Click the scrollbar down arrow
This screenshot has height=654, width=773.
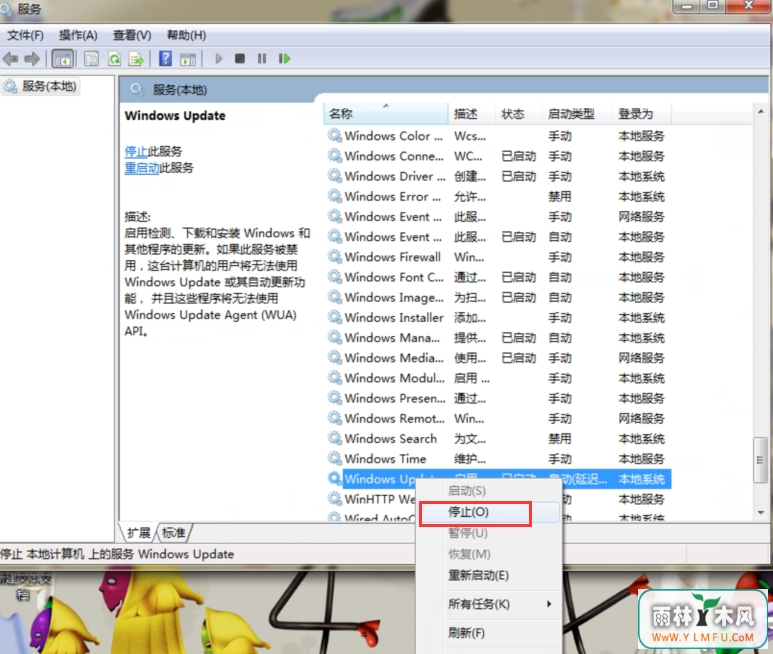click(x=761, y=513)
